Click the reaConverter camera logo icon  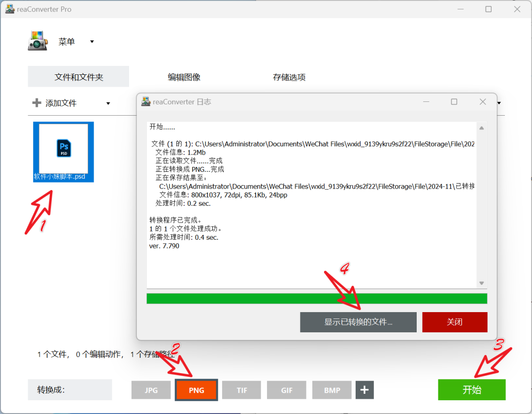(x=37, y=41)
